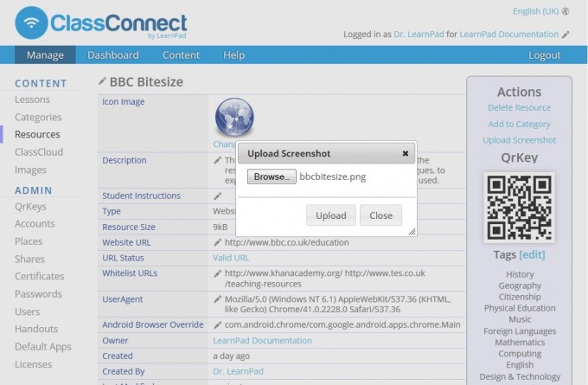Click the Tags [edit] link
Viewport: 588px width, 385px height.
(532, 255)
